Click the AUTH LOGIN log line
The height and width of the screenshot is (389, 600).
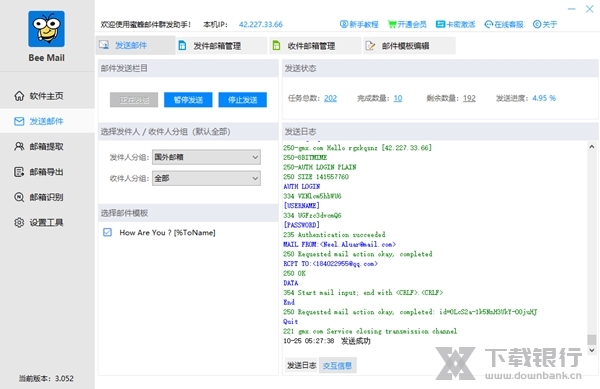click(x=302, y=186)
